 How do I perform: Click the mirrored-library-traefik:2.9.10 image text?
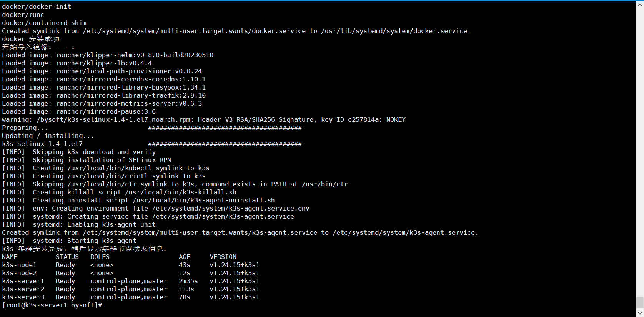[131, 95]
